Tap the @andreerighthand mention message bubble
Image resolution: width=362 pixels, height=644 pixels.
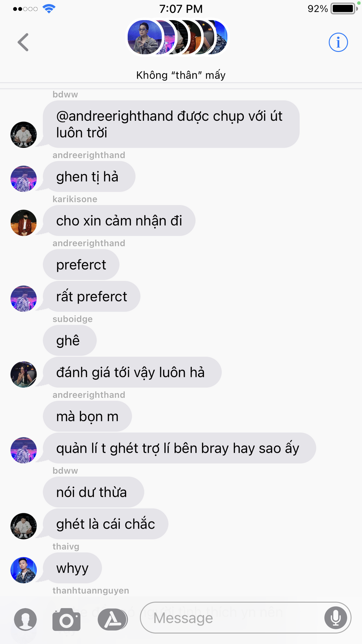coord(171,124)
